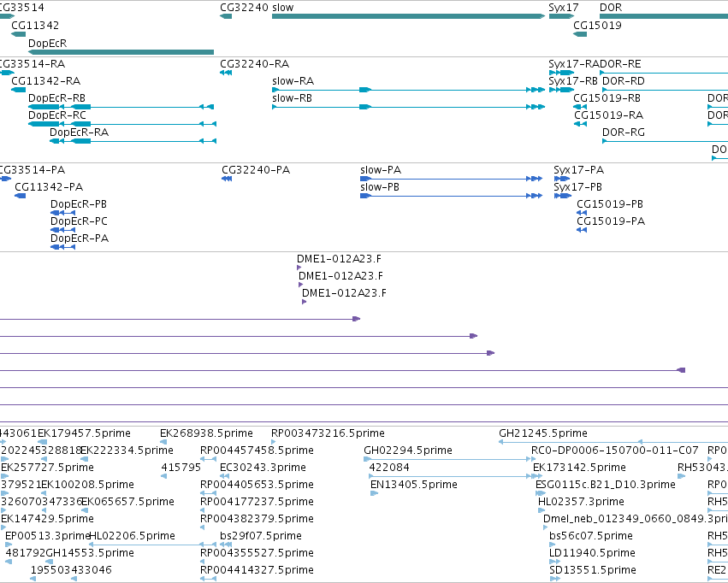The image size is (728, 583).
Task: Click the Syx17-RB transcript label
Action: [x=573, y=81]
